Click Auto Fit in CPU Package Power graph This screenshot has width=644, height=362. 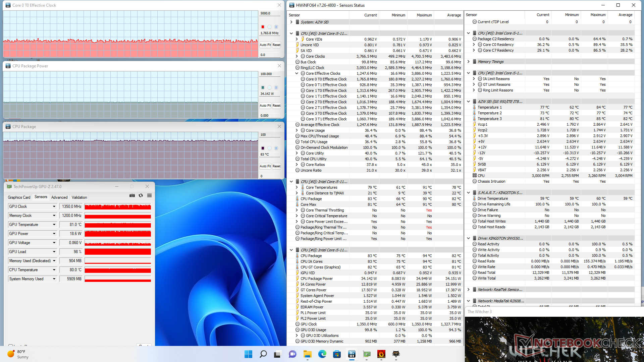click(265, 106)
